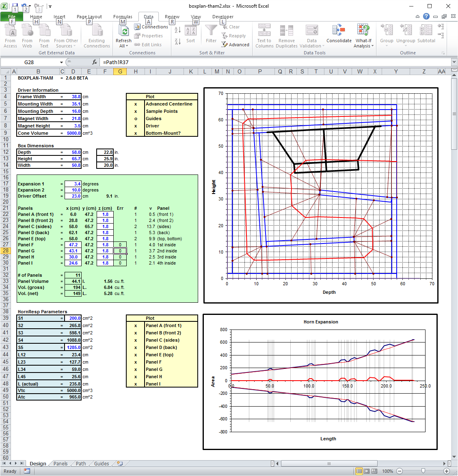Sort Z to A descending
This screenshot has width=458, height=476.
pyautogui.click(x=178, y=41)
